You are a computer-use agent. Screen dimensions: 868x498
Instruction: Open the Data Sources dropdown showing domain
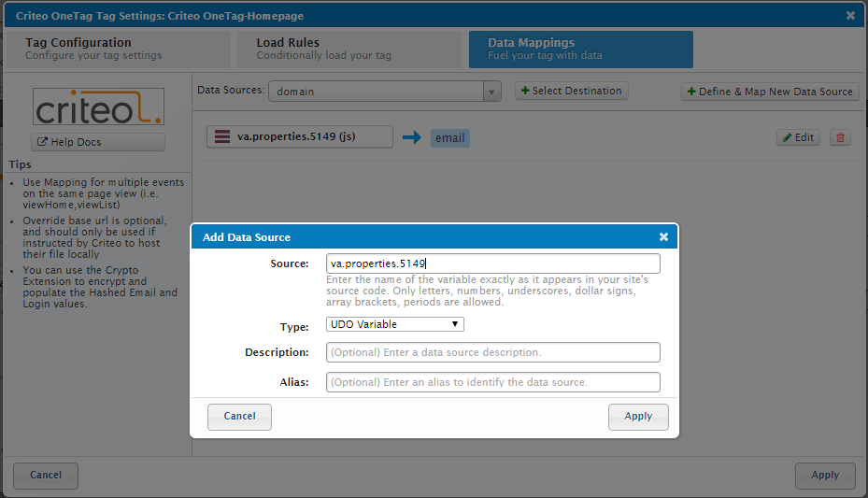point(385,92)
